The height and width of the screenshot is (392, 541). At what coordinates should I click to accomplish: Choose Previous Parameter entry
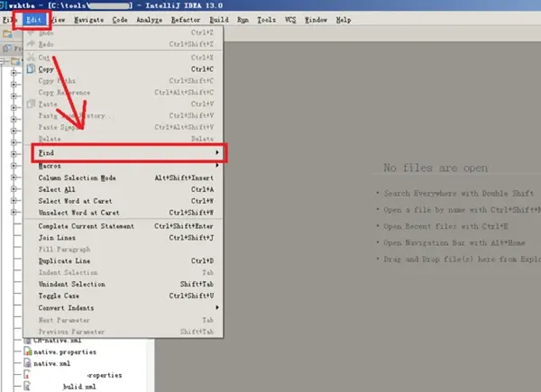pos(124,332)
